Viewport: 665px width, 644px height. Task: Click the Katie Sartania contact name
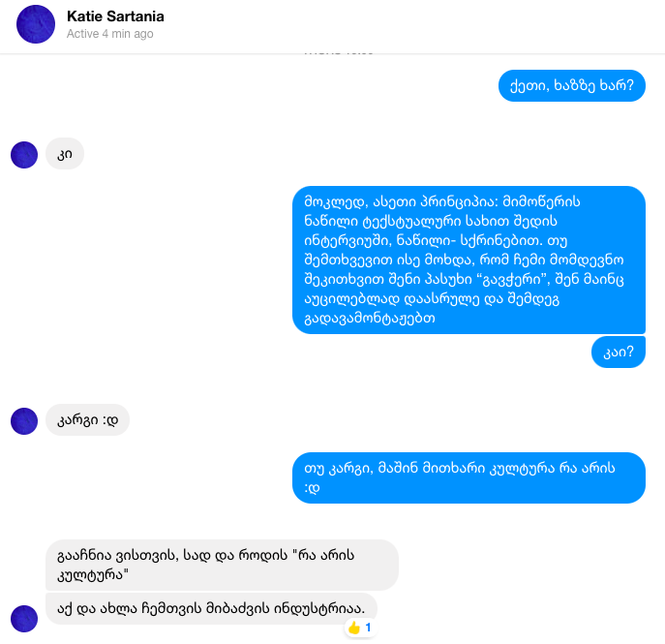115,16
